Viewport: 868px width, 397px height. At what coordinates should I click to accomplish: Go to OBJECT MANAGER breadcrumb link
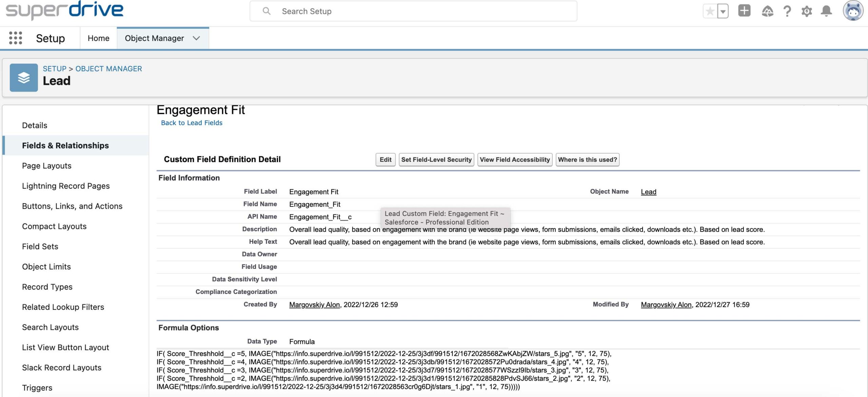(108, 69)
